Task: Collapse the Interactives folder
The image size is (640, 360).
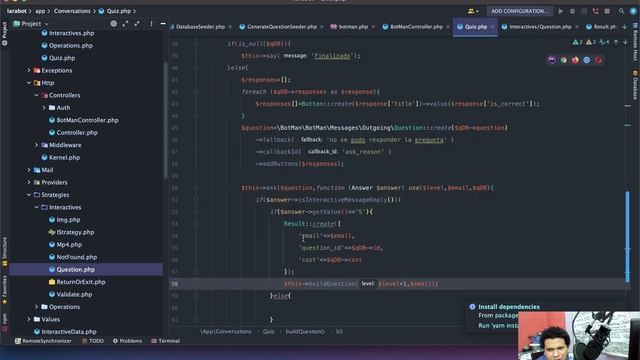Action: [x=36, y=207]
